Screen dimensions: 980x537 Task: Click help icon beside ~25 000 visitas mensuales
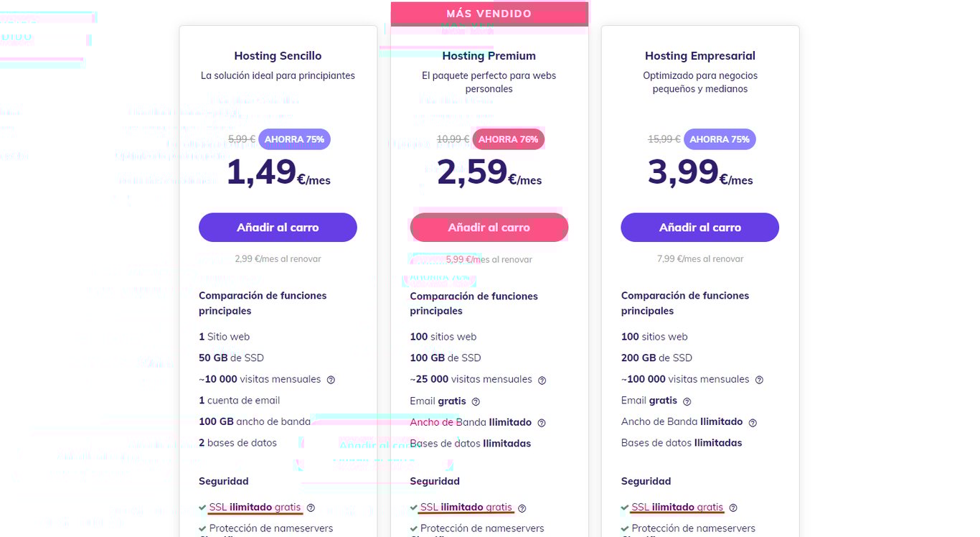coord(542,380)
